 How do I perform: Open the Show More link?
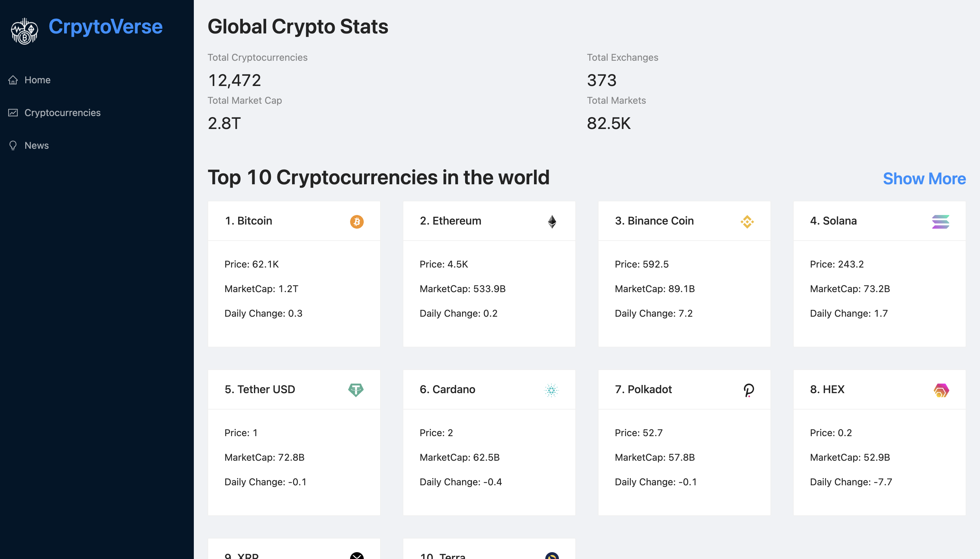pyautogui.click(x=924, y=179)
